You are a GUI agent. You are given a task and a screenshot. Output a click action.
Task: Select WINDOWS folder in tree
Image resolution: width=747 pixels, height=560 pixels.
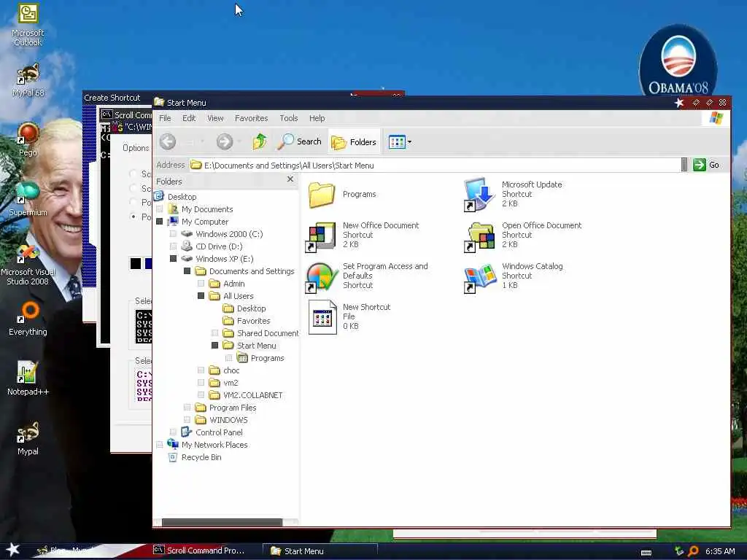click(x=228, y=420)
